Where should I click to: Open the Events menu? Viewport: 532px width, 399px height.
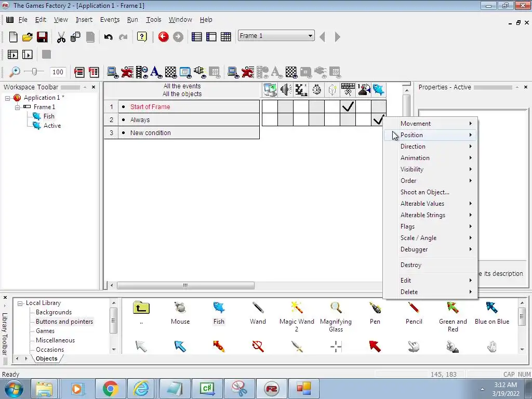110,20
